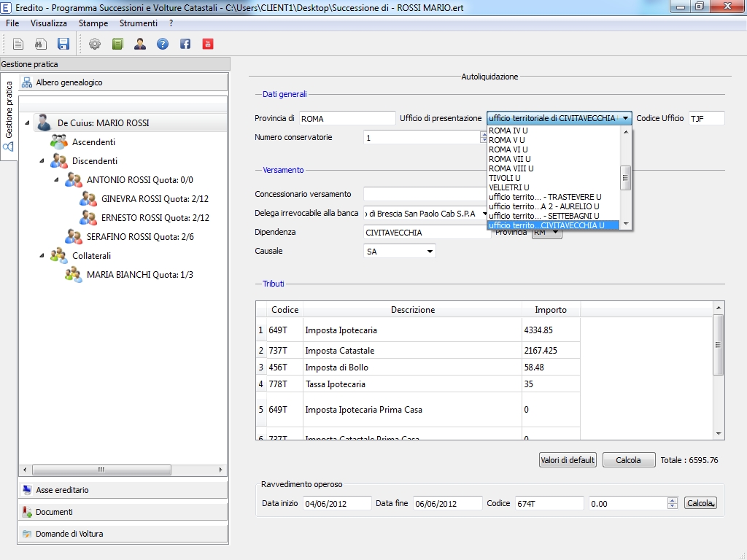
Task: Open the Stampe menu
Action: pos(93,23)
